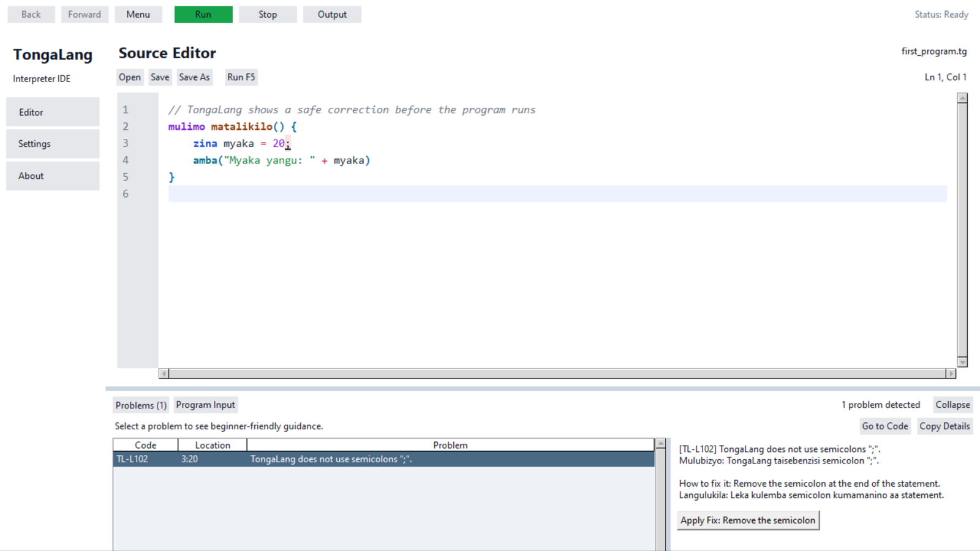Screen dimensions: 980x551
Task: Click the Code column header
Action: click(146, 445)
